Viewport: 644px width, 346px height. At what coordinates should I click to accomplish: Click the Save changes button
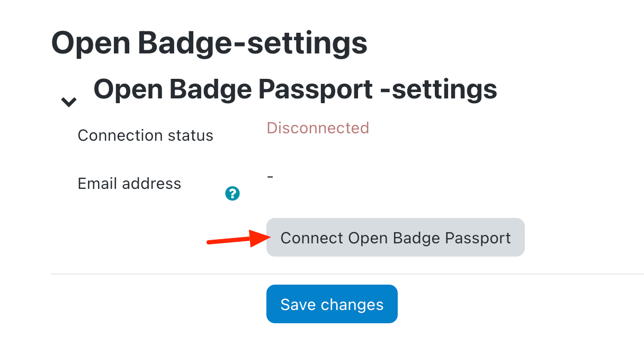pyautogui.click(x=332, y=304)
